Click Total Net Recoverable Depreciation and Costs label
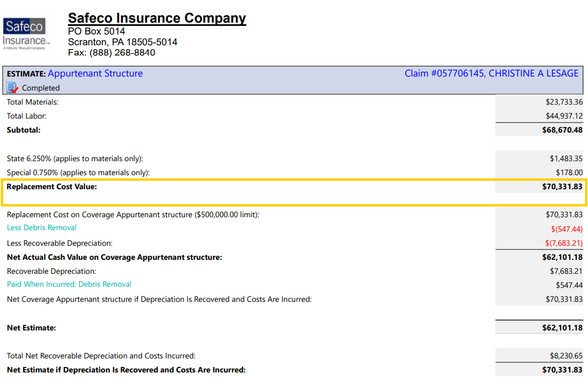 pyautogui.click(x=101, y=356)
